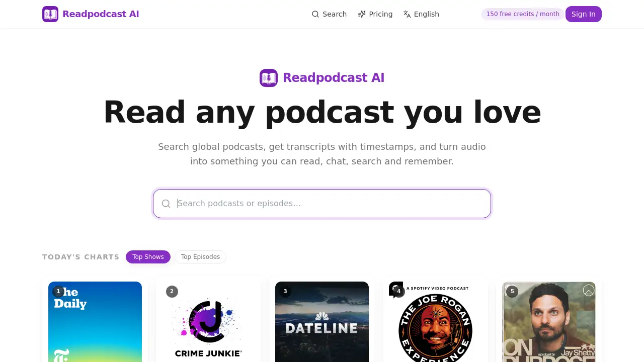Click the rank 3 badge on Dateline
The height and width of the screenshot is (362, 644).
pyautogui.click(x=285, y=292)
